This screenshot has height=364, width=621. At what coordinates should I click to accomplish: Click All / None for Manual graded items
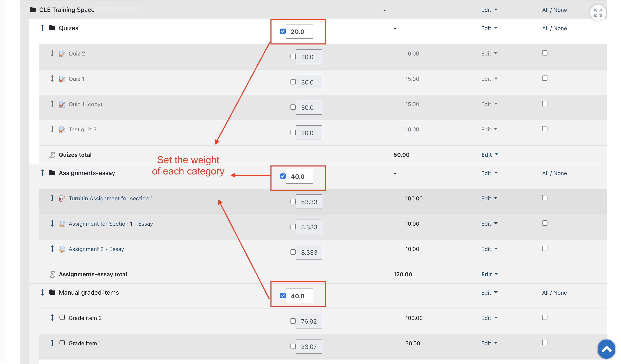[554, 293]
